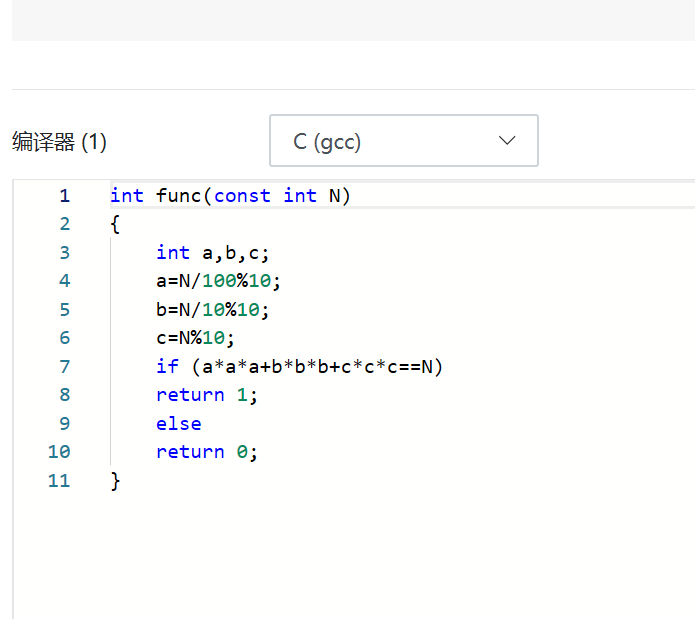This screenshot has width=695, height=619.
Task: Click the a=N/100%10; statement
Action: [x=219, y=281]
